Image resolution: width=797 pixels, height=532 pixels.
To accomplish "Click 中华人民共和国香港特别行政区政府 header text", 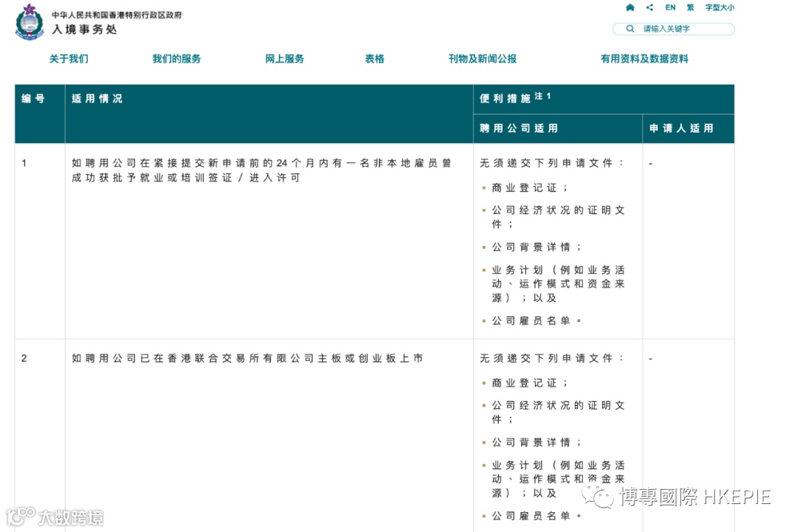I will point(117,15).
